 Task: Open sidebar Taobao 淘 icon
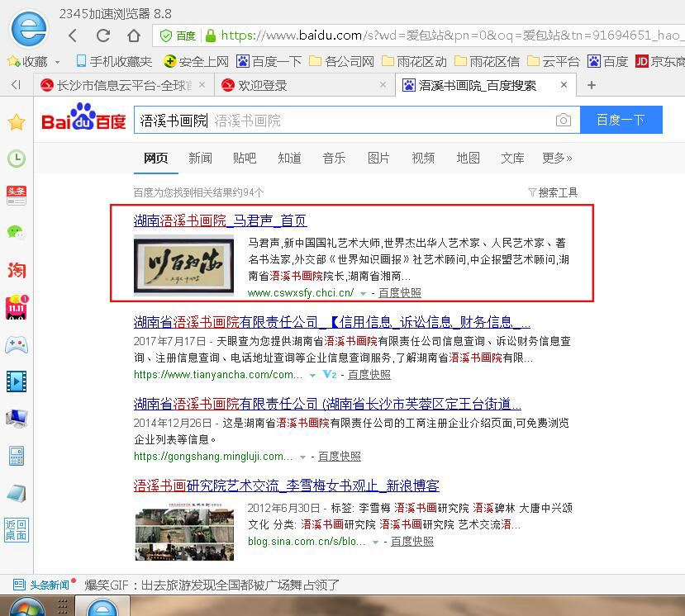17,270
